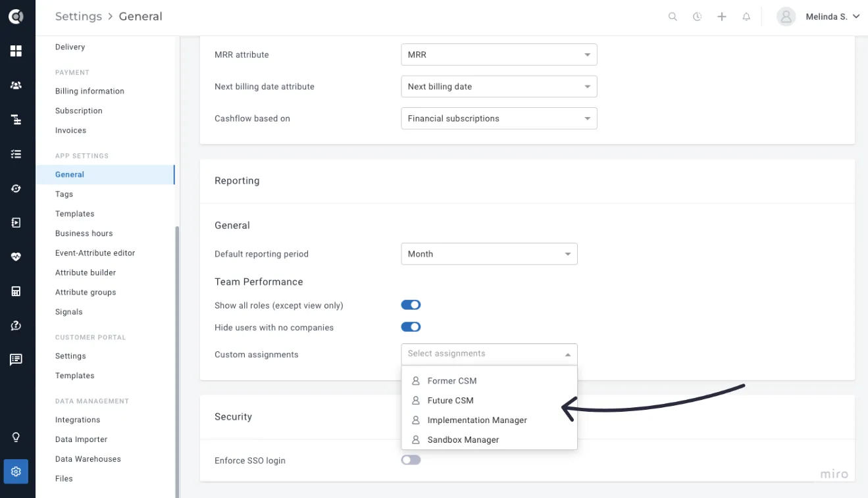Open the Next billing date attribute dropdown
The image size is (868, 498).
pyautogui.click(x=499, y=86)
